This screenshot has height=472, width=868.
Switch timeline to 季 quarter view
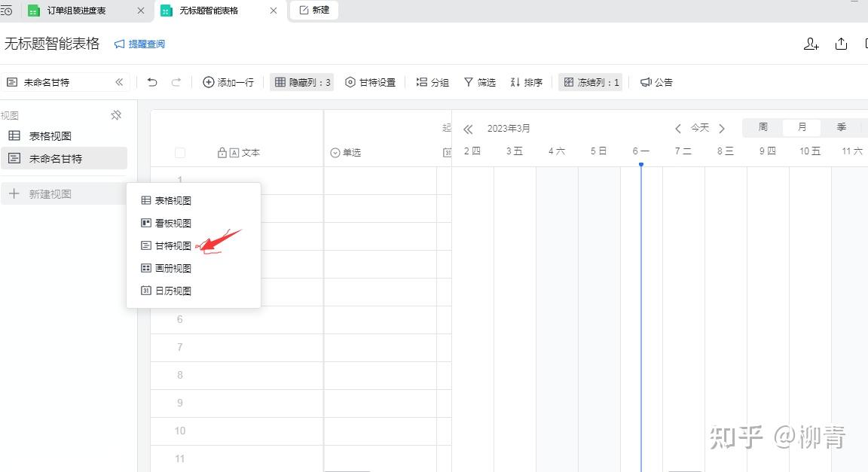(841, 127)
